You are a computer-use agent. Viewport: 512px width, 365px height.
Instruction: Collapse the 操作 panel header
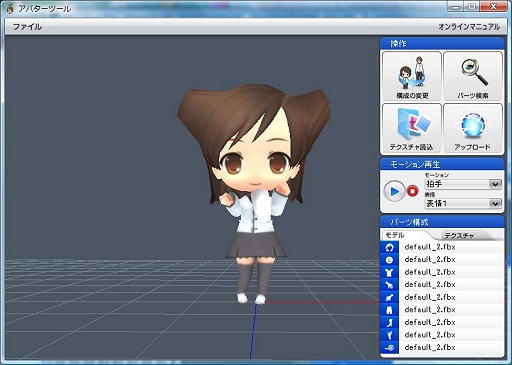click(442, 43)
